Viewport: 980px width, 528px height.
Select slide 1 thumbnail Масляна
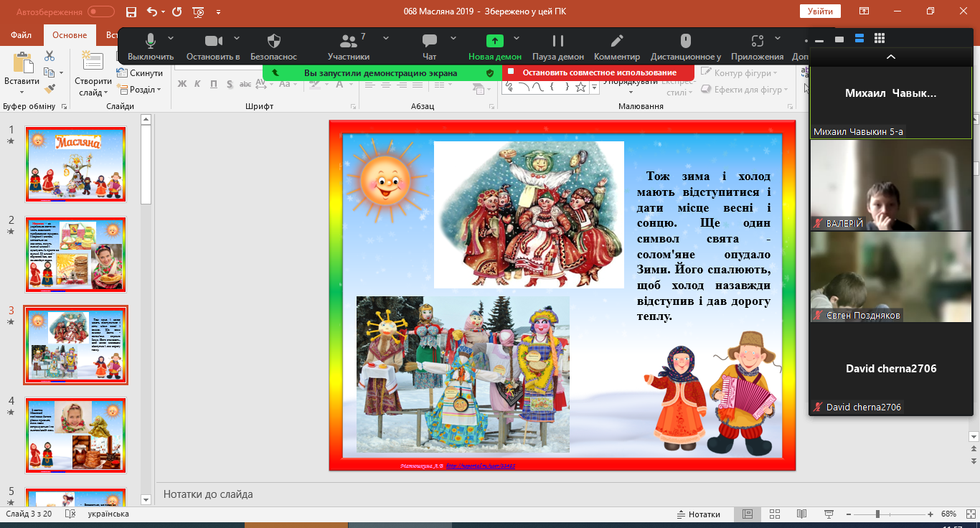[x=76, y=165]
